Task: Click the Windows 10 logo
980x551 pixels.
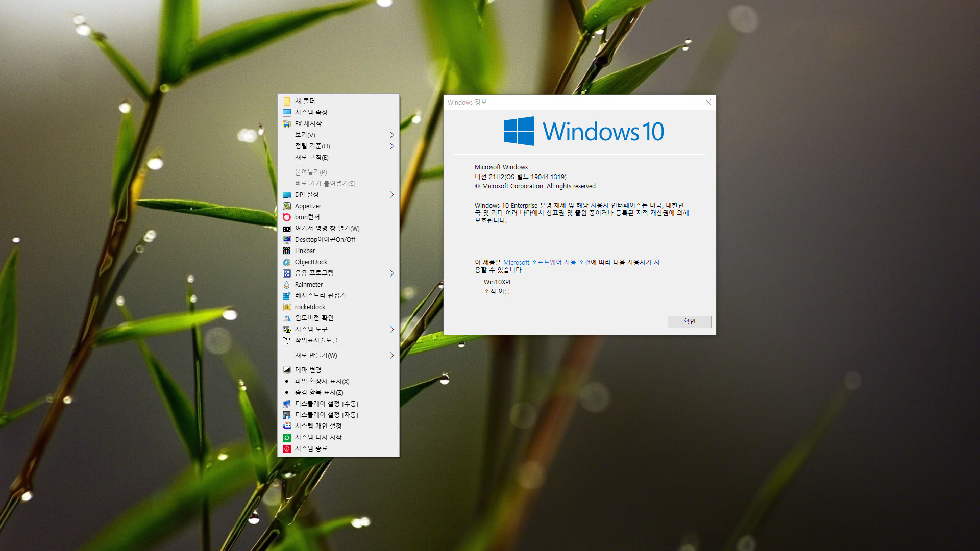Action: coord(583,131)
